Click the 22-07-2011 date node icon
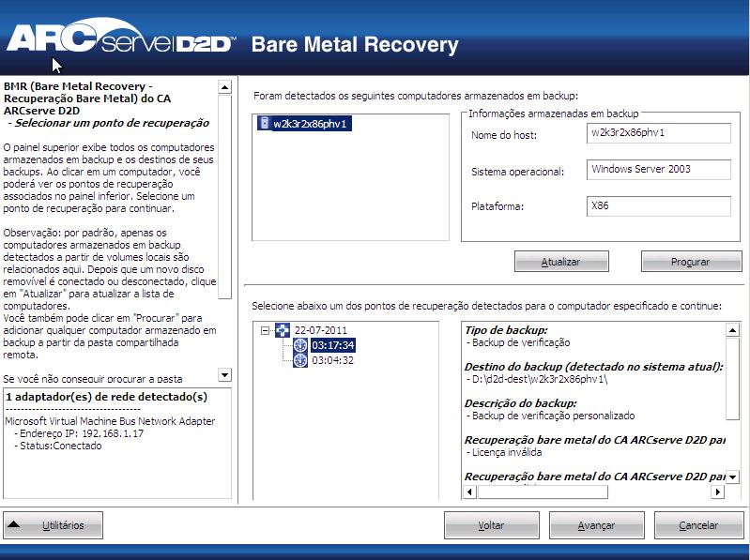This screenshot has width=750, height=560. [x=283, y=329]
